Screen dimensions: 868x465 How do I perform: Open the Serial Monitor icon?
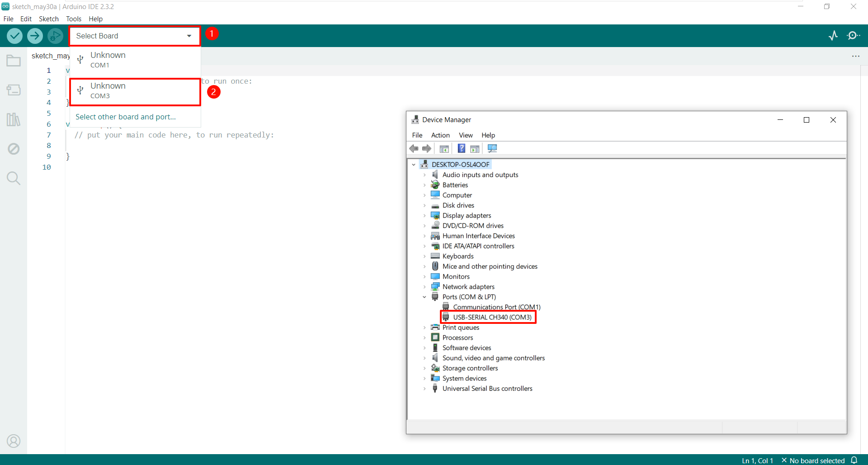(x=854, y=36)
